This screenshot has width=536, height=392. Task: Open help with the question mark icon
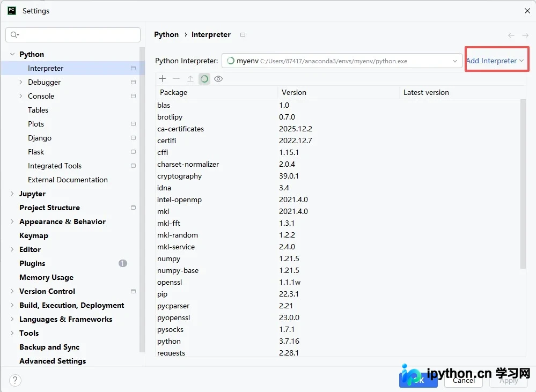(x=15, y=380)
